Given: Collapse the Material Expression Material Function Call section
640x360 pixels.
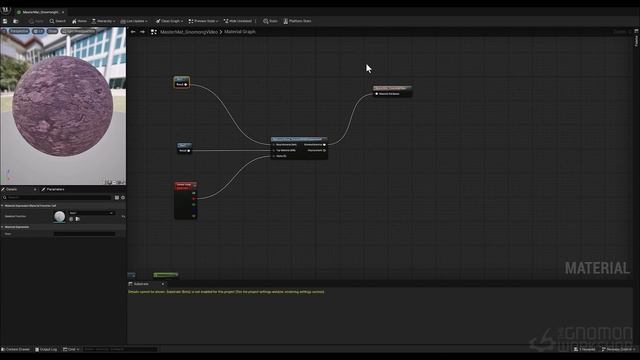Looking at the screenshot, I should click(x=2, y=206).
